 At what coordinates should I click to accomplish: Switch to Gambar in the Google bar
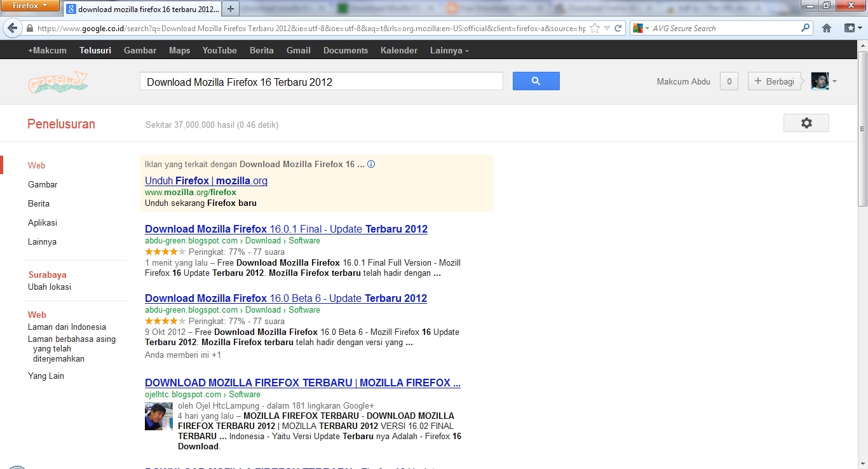coord(140,50)
